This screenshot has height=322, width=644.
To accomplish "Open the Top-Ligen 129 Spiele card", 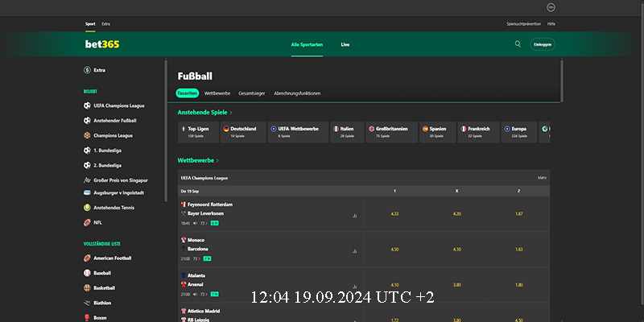I will coord(198,132).
